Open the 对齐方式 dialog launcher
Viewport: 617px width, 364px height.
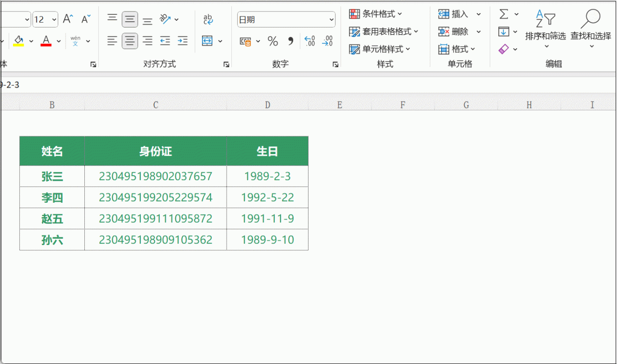(x=227, y=65)
